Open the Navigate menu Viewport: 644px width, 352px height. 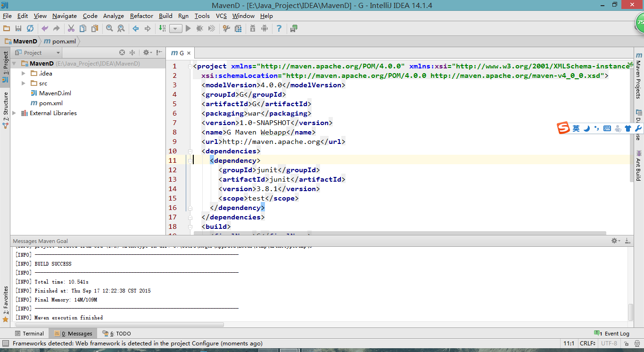[x=64, y=16]
